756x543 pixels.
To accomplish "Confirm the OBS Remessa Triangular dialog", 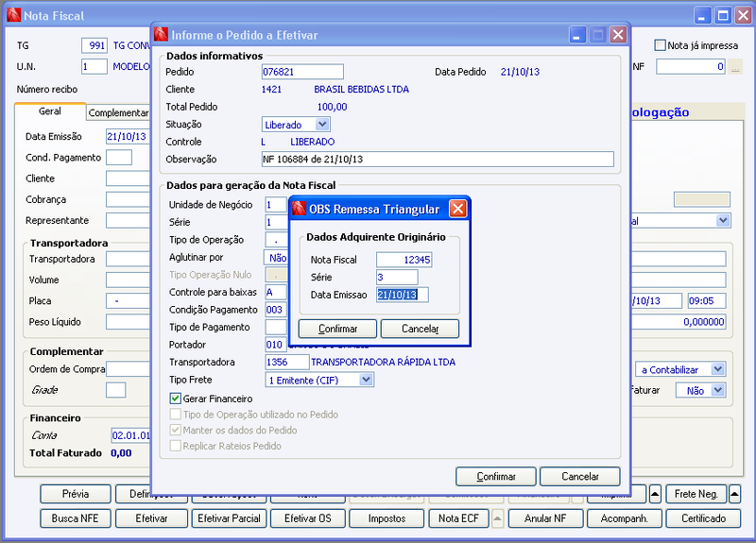I will click(x=337, y=329).
